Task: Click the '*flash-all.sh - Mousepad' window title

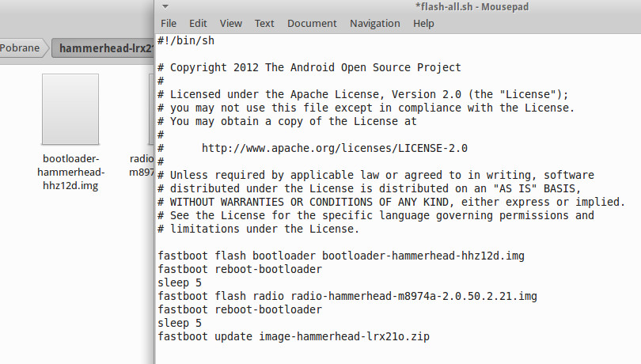Action: [472, 7]
